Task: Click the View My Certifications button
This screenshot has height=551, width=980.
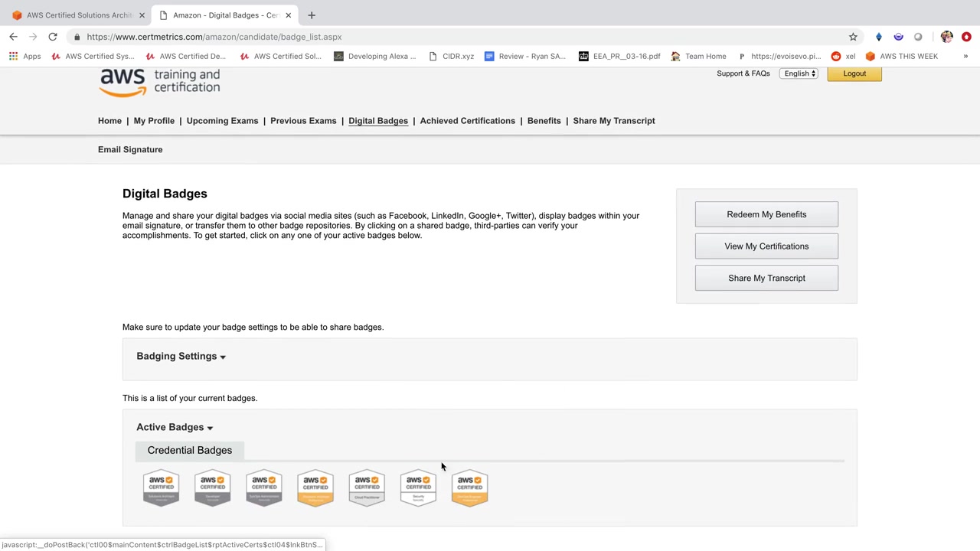Action: 766,246
